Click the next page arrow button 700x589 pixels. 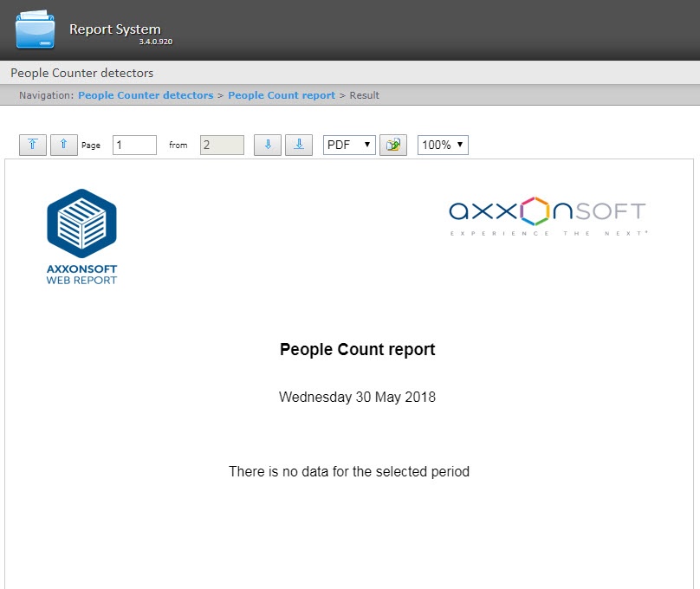pos(268,145)
